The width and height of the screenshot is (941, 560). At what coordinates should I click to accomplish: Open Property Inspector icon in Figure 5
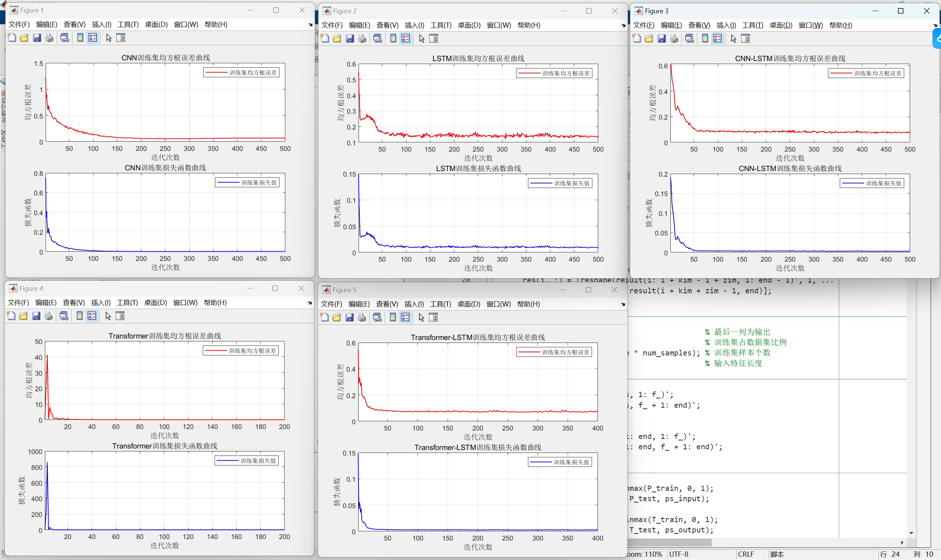(x=433, y=318)
